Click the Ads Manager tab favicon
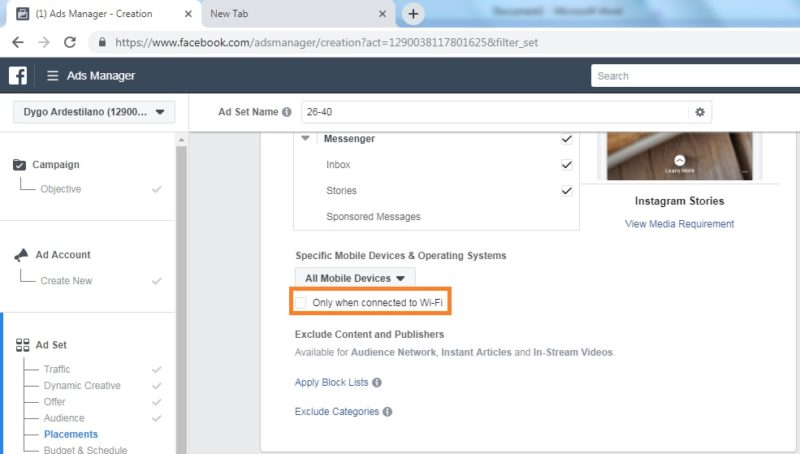 [22, 14]
